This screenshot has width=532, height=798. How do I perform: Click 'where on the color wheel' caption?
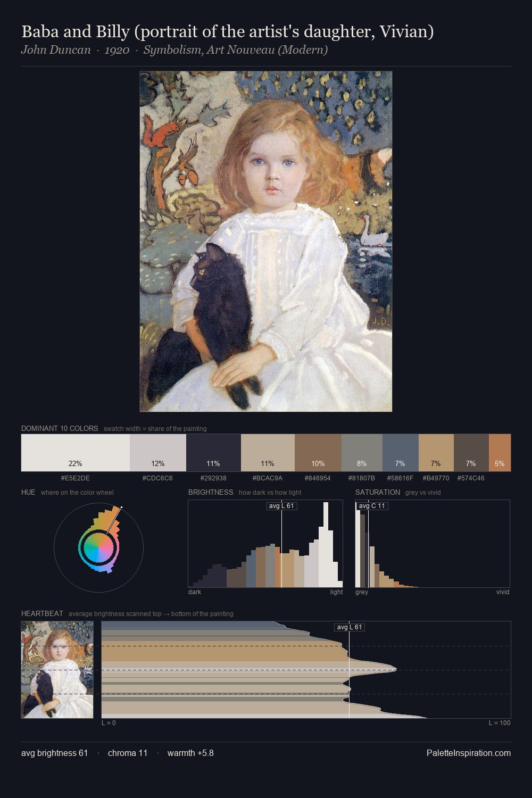[x=77, y=493]
